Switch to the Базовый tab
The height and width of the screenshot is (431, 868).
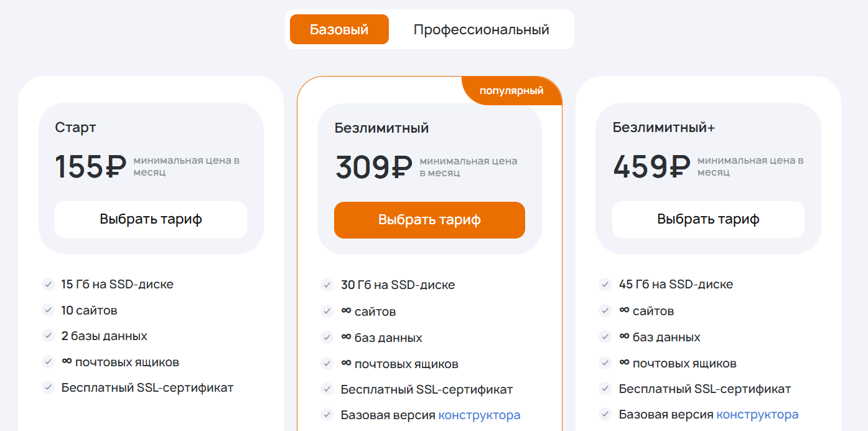[339, 29]
